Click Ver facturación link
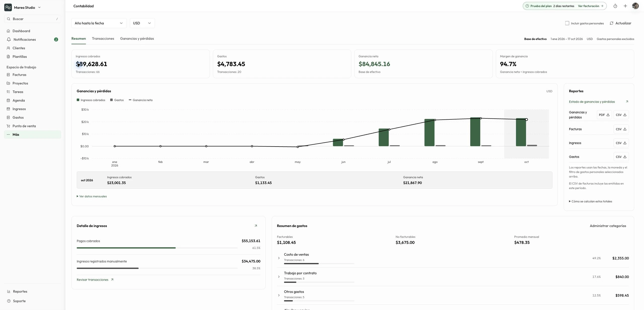Image resolution: width=644 pixels, height=310 pixels. tap(590, 6)
